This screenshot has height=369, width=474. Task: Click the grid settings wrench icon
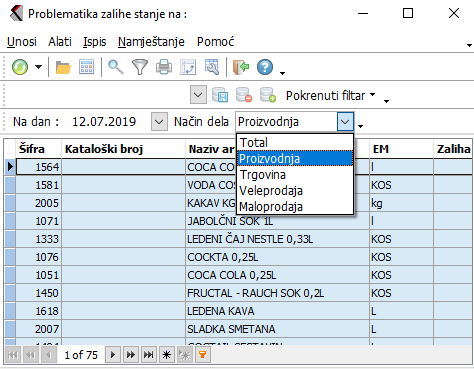point(212,67)
